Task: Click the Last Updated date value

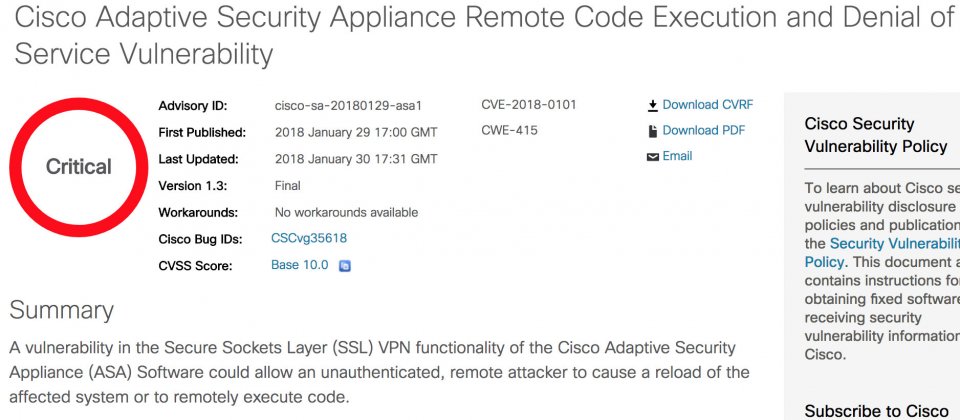Action: pyautogui.click(x=356, y=159)
